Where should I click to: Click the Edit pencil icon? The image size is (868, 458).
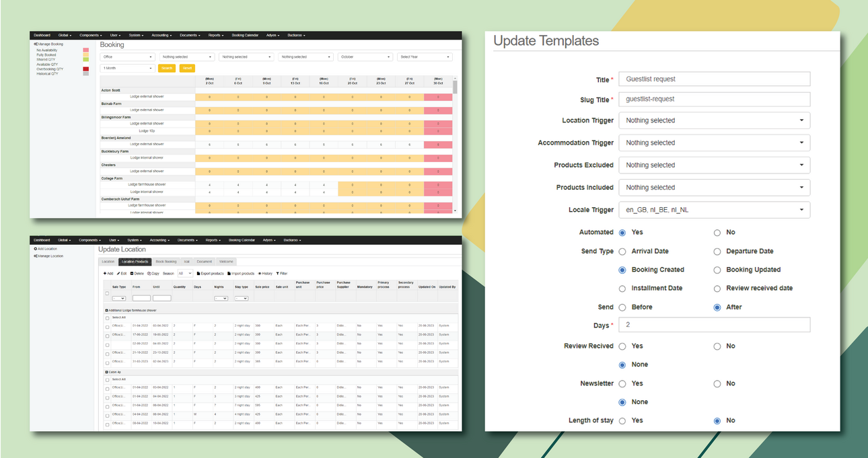click(118, 274)
